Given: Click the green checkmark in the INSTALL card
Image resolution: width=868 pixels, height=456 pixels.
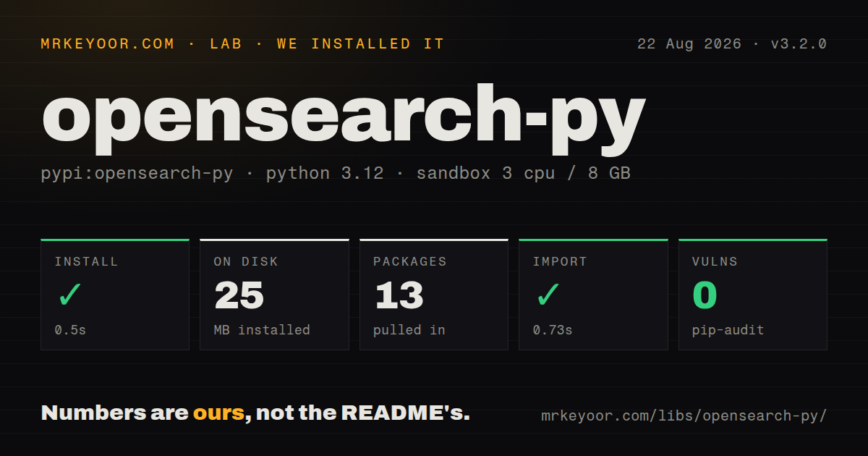Looking at the screenshot, I should pyautogui.click(x=70, y=295).
